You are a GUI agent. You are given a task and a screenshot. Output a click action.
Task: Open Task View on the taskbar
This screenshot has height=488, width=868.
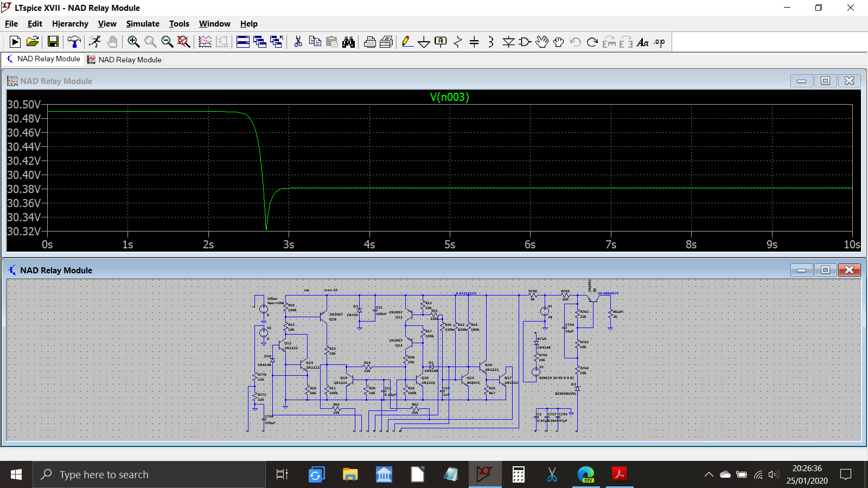pos(282,475)
